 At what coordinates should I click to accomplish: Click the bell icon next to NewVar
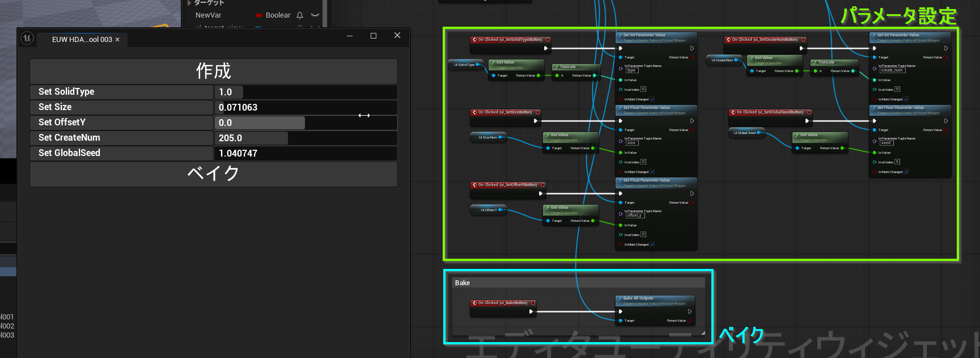pyautogui.click(x=300, y=15)
